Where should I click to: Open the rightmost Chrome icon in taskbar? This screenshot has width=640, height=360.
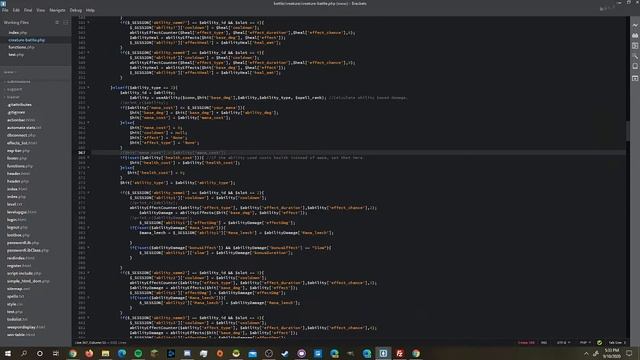pyautogui.click(x=416, y=353)
